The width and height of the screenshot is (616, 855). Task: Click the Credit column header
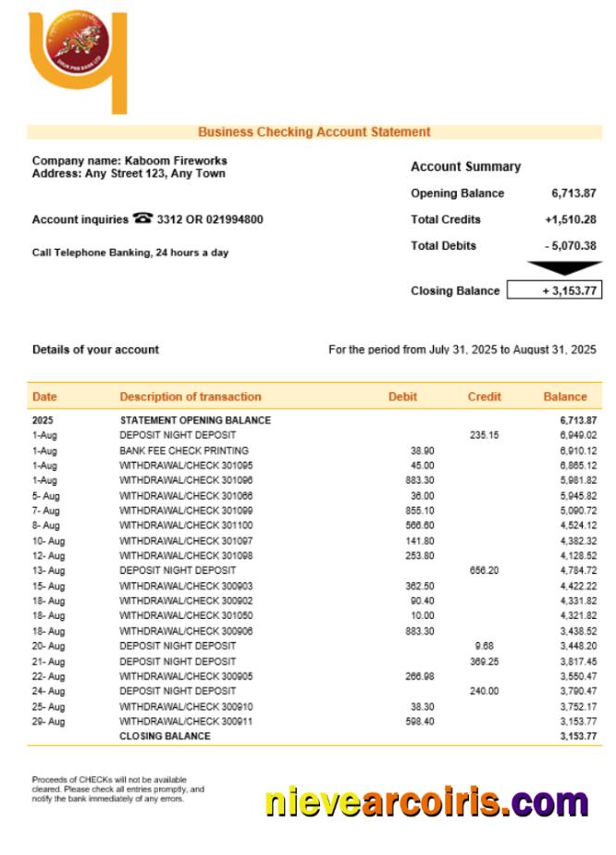pyautogui.click(x=485, y=397)
